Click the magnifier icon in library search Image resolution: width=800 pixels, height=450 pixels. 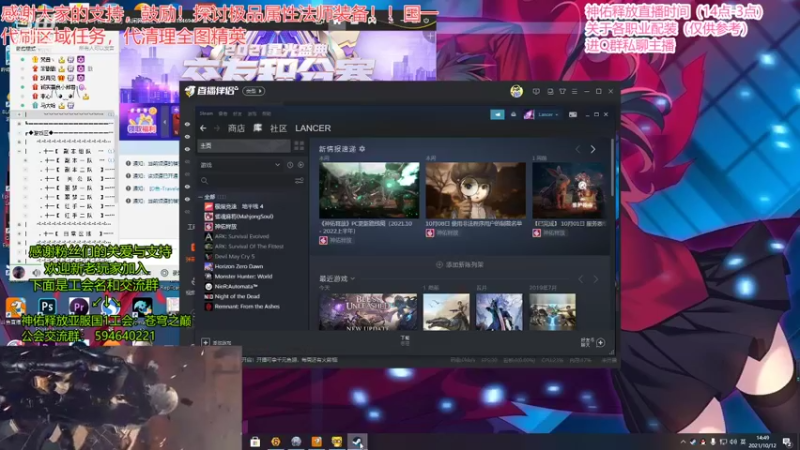click(x=204, y=181)
